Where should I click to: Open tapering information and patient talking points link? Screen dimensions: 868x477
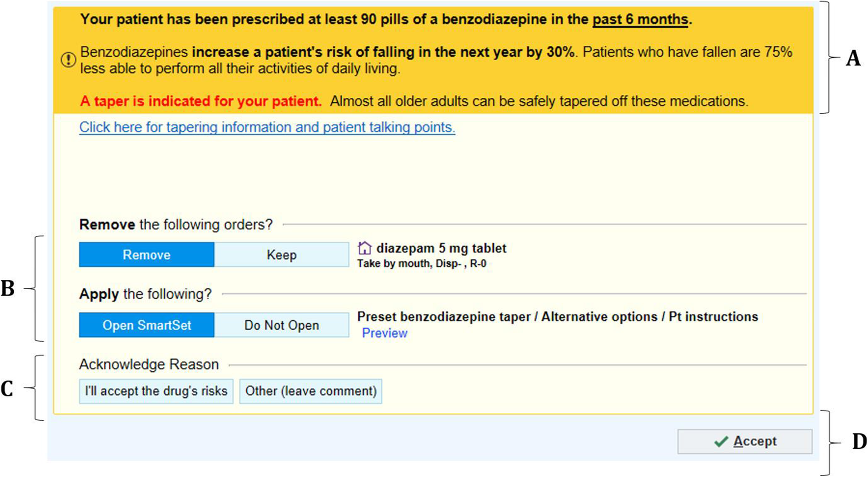pos(267,128)
